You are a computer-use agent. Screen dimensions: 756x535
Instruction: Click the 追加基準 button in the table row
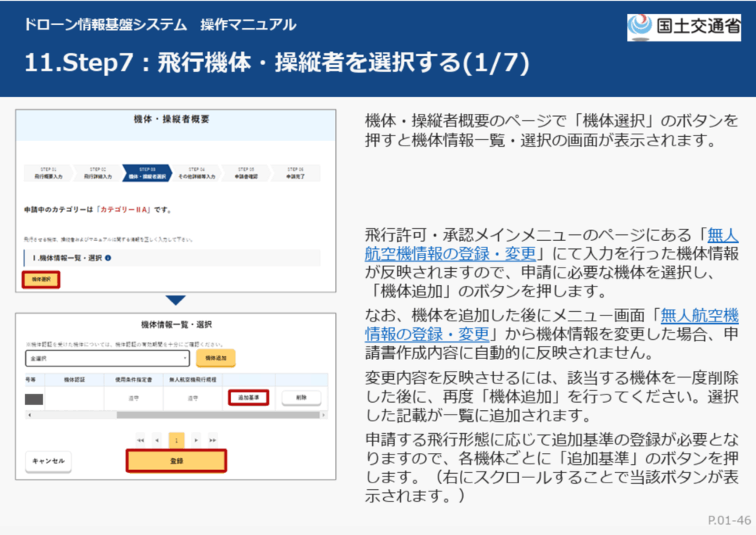pyautogui.click(x=248, y=398)
